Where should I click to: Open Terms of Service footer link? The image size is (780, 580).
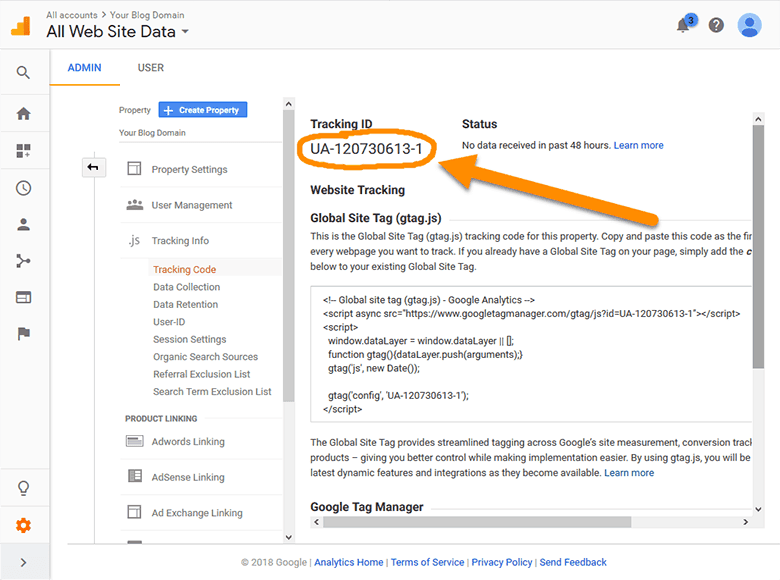point(427,562)
